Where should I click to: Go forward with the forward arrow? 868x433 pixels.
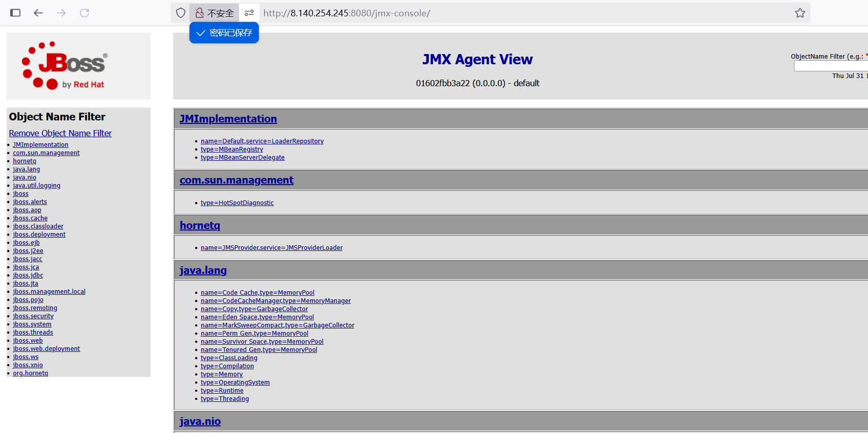(61, 13)
